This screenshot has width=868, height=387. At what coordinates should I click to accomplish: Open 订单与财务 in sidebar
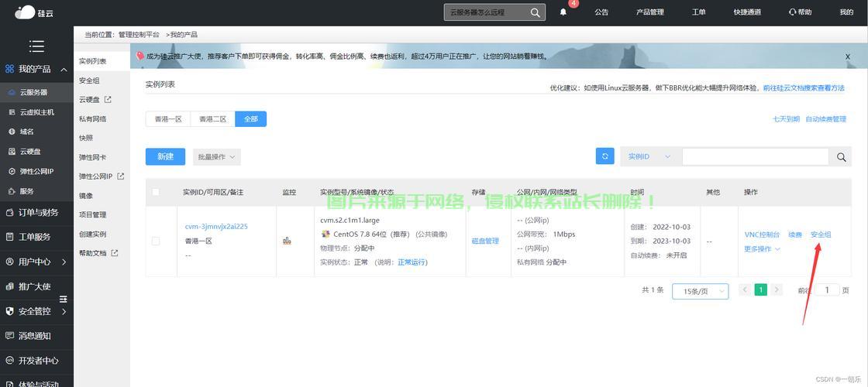pos(36,212)
